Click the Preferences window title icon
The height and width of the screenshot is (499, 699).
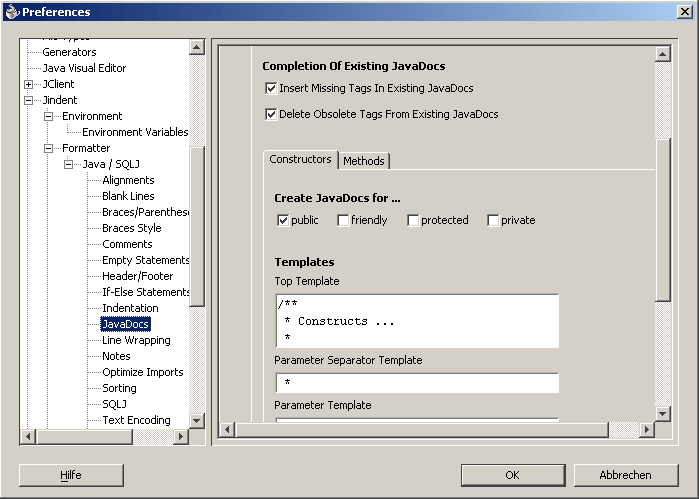(x=11, y=12)
